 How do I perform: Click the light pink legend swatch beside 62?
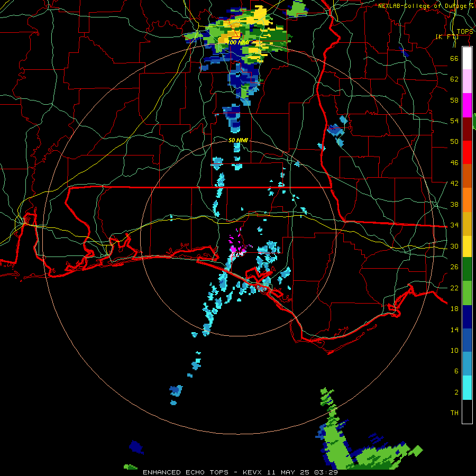point(467,81)
